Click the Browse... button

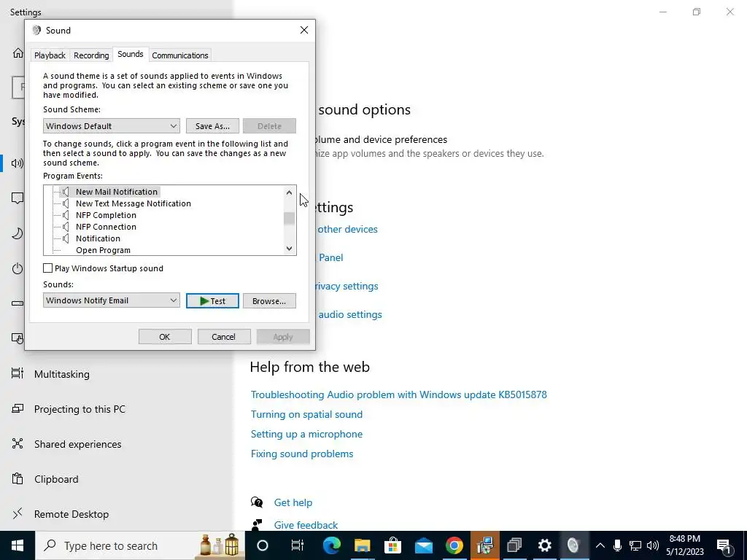coord(269,301)
